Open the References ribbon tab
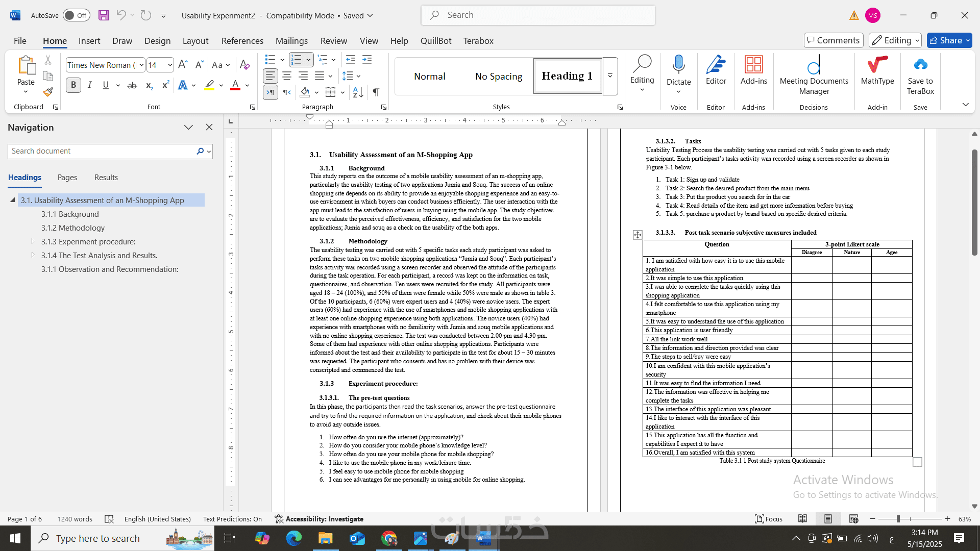Screen dimensions: 980x551 (x=242, y=41)
